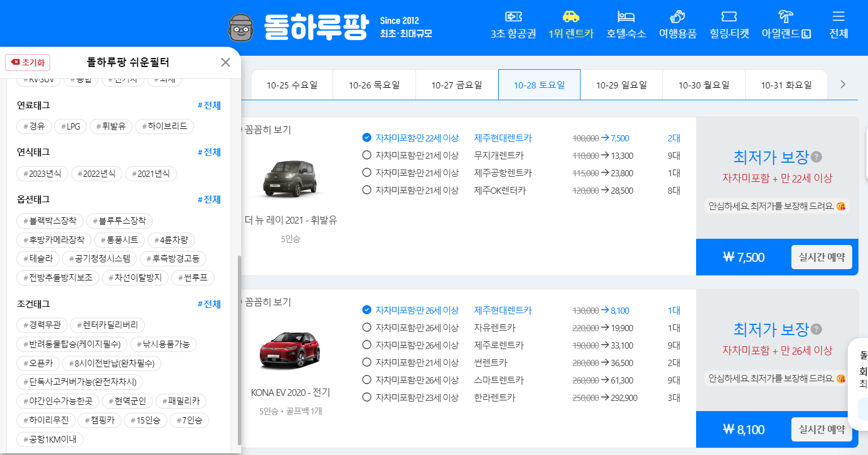The width and height of the screenshot is (868, 455).
Task: Enable the #썬루프 option tag
Action: point(193,278)
